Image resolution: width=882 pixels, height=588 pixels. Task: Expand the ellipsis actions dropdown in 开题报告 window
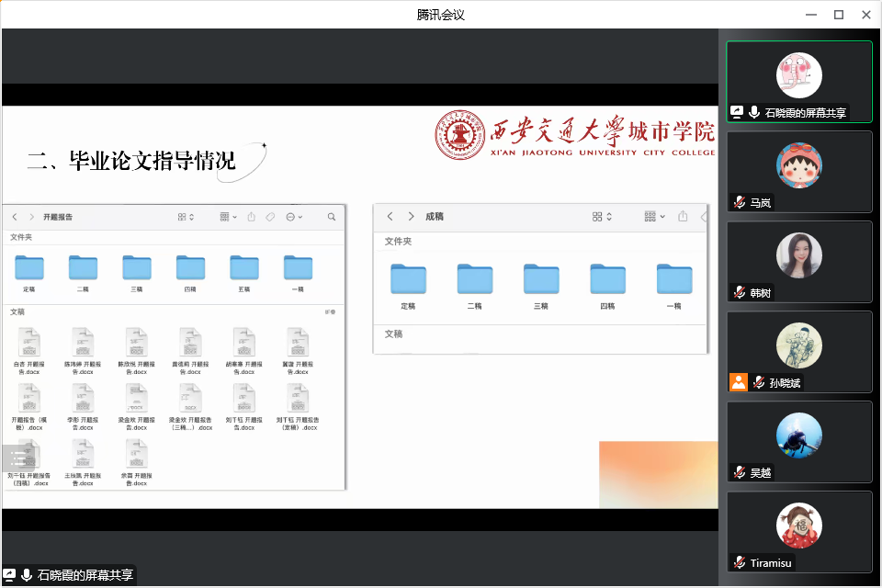pyautogui.click(x=295, y=217)
